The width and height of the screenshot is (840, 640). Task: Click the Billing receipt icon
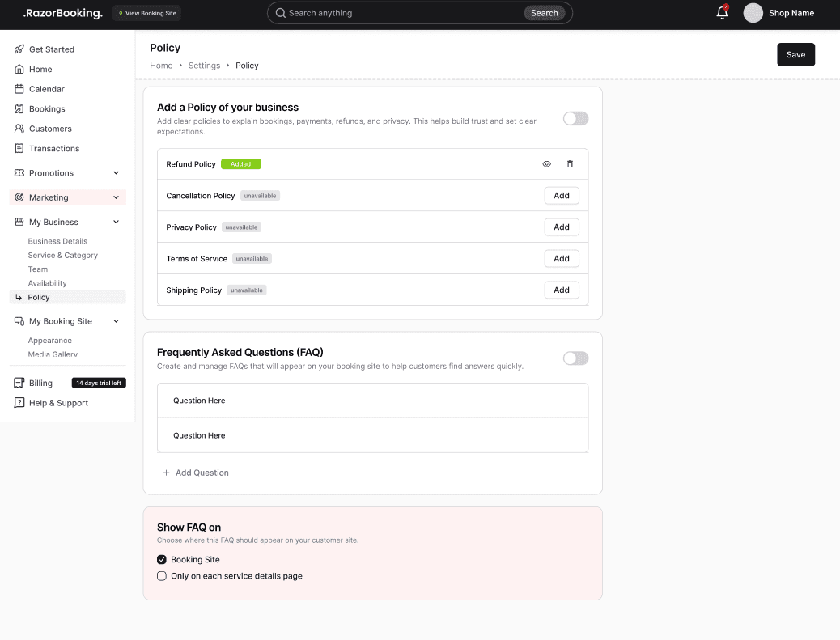click(19, 383)
